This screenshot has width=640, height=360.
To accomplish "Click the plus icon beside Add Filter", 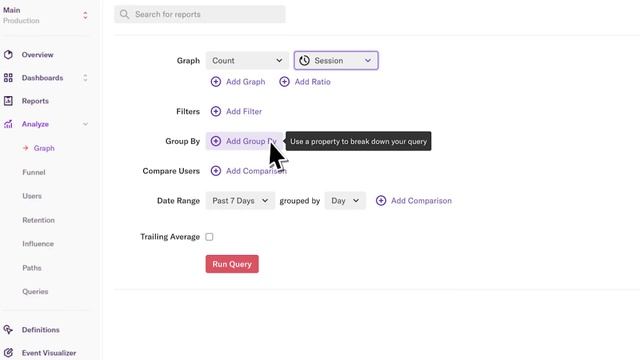I will [216, 111].
